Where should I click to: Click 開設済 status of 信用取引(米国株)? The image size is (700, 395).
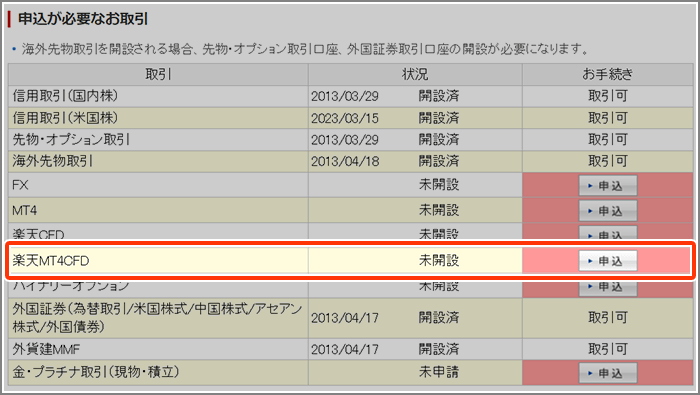coord(439,118)
